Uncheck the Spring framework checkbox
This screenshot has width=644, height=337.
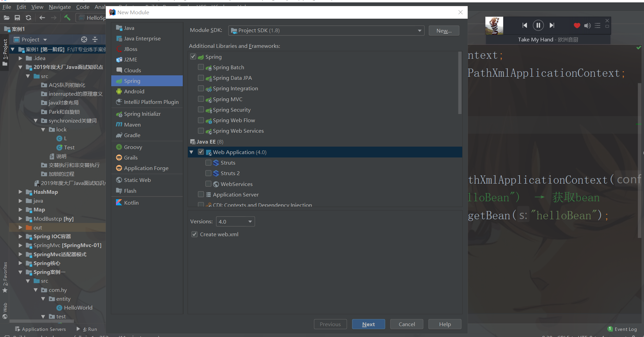pyautogui.click(x=193, y=56)
